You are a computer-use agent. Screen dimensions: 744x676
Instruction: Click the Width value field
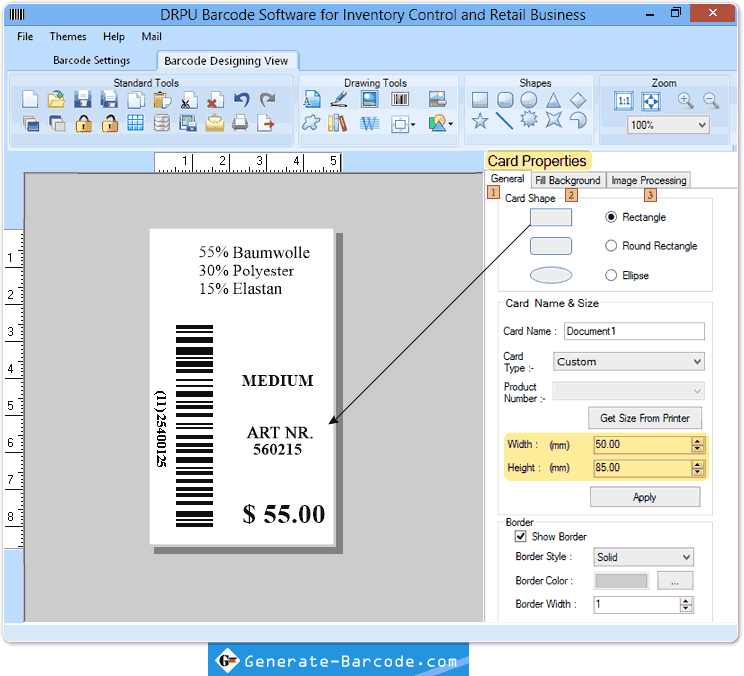click(x=643, y=444)
